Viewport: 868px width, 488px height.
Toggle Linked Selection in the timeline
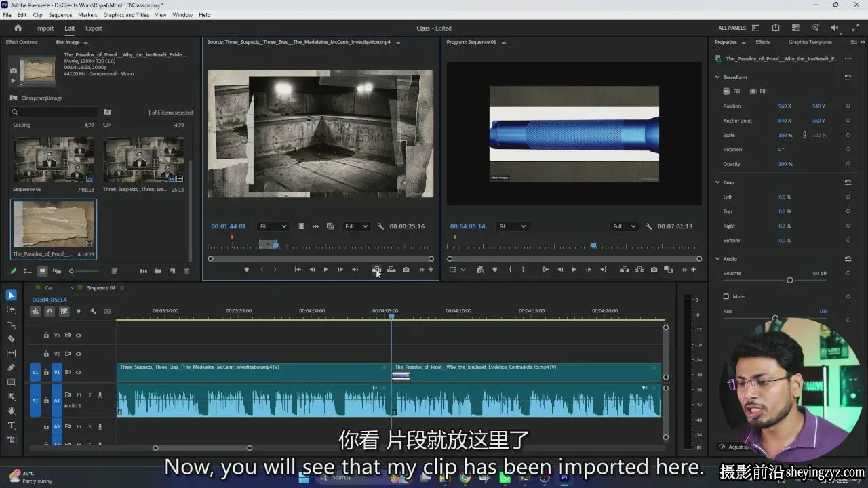tap(64, 311)
